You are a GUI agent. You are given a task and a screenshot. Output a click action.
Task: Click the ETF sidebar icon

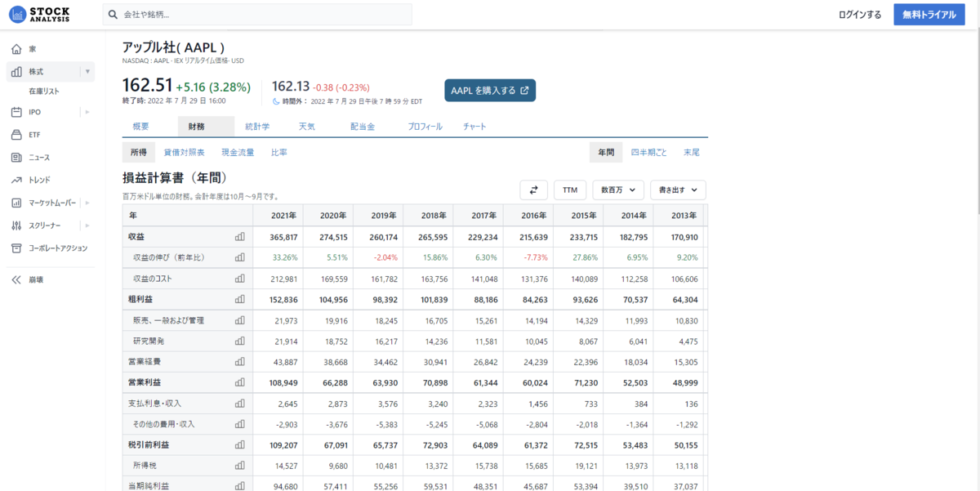[16, 135]
